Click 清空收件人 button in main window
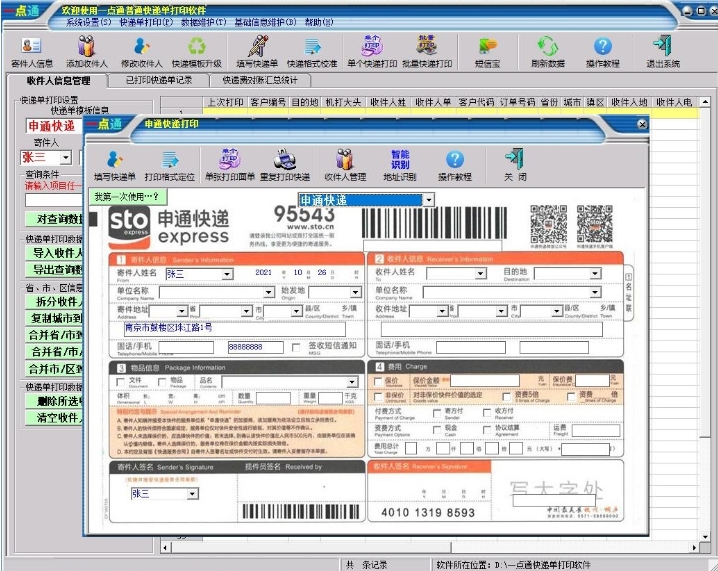The width and height of the screenshot is (718, 571). [x=54, y=418]
